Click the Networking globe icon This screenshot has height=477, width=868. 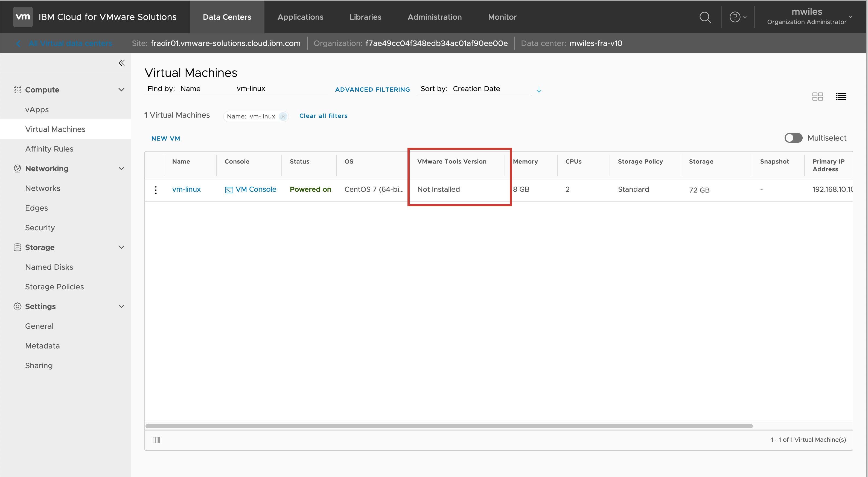tap(18, 168)
